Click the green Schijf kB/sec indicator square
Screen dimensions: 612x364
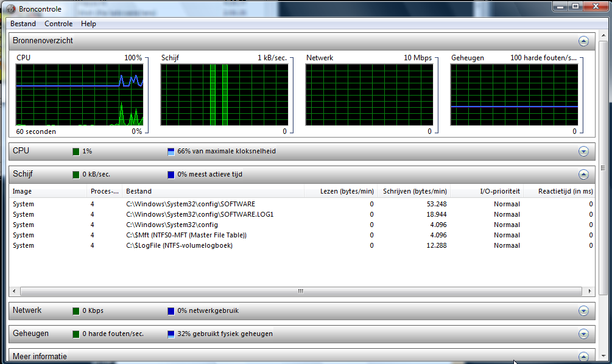[76, 175]
